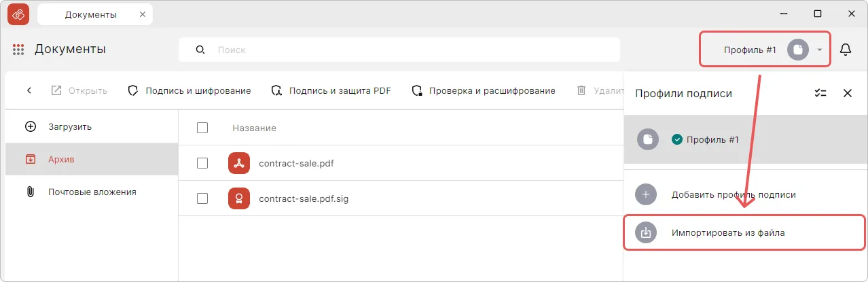Open Проверка и расшифрование action
Screen dimensions: 868x282
click(x=484, y=90)
